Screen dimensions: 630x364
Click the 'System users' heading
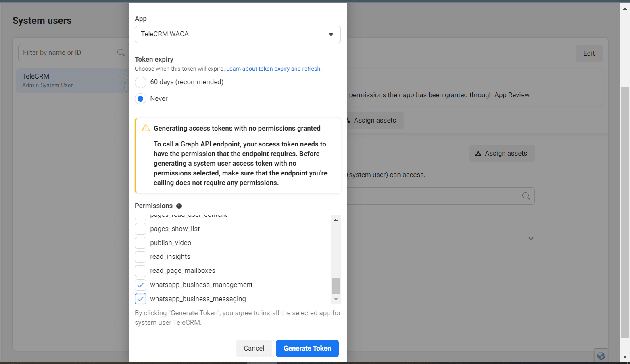42,21
